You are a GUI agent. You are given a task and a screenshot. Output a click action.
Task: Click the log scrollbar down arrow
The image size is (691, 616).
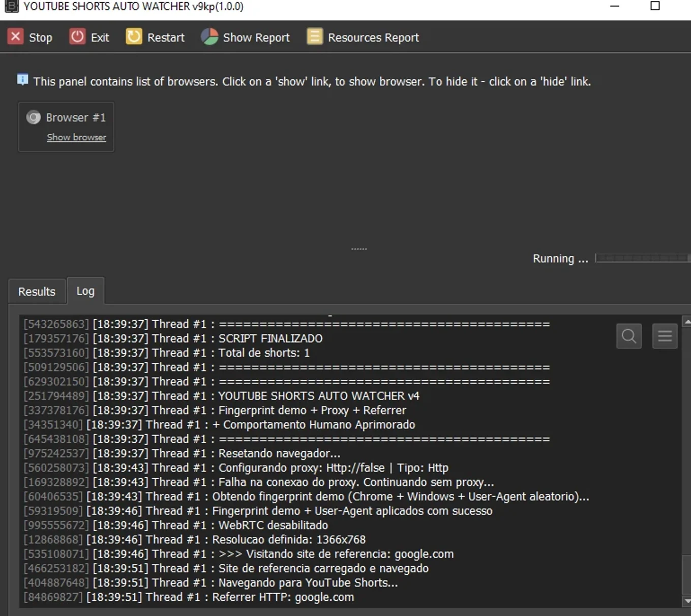[x=687, y=601]
